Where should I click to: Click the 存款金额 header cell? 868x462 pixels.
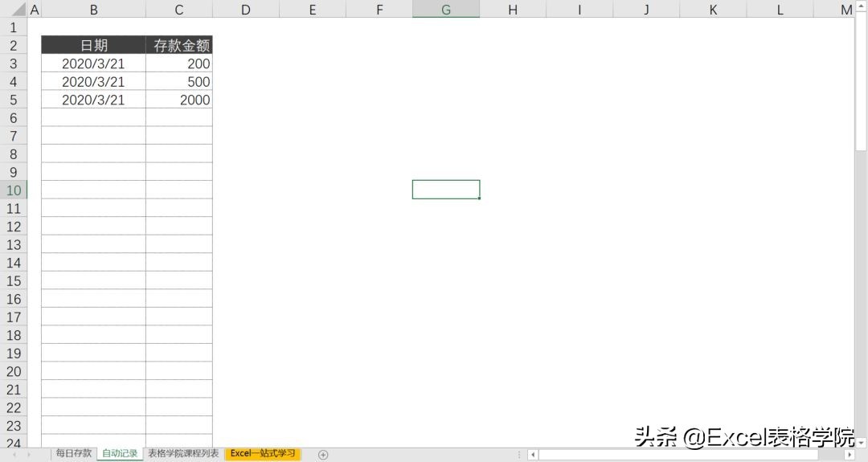click(179, 46)
